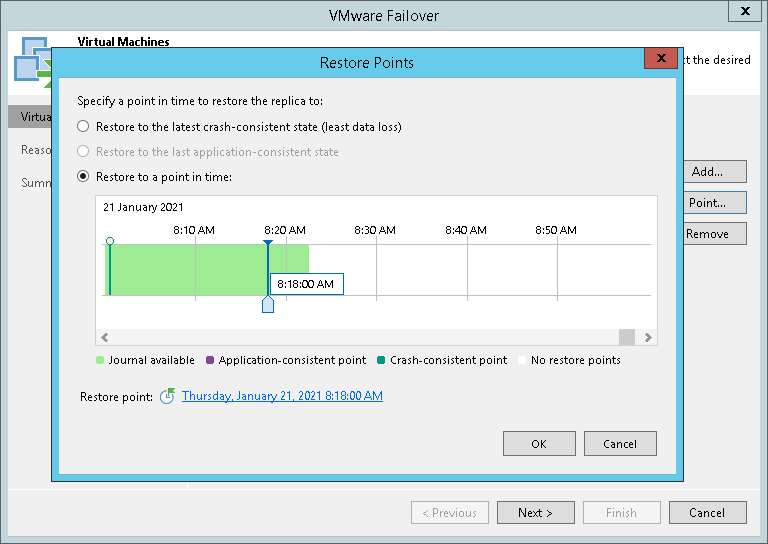The image size is (768, 544).
Task: Click the Journal available green legend swatch
Action: (x=100, y=360)
